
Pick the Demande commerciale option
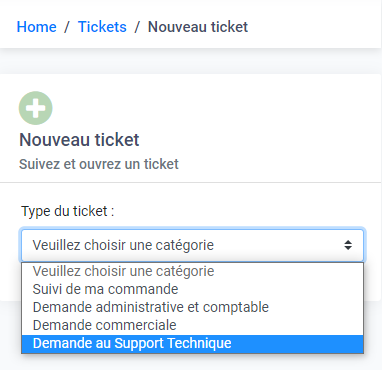pyautogui.click(x=192, y=325)
